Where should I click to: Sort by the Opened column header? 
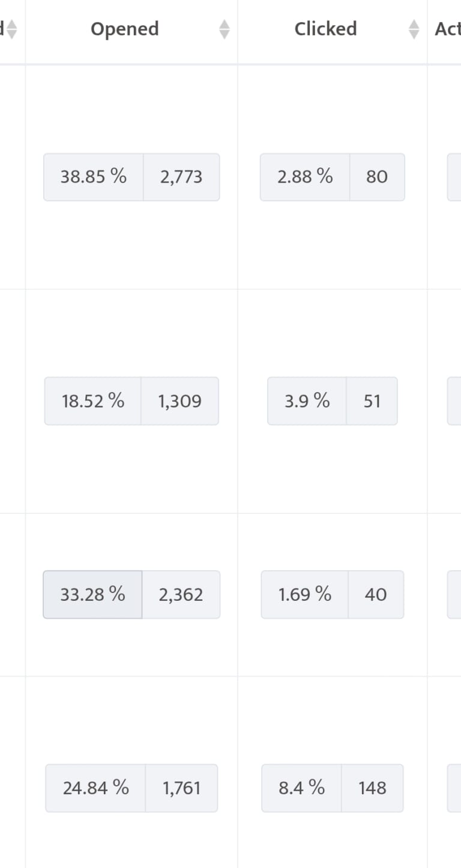pyautogui.click(x=125, y=29)
